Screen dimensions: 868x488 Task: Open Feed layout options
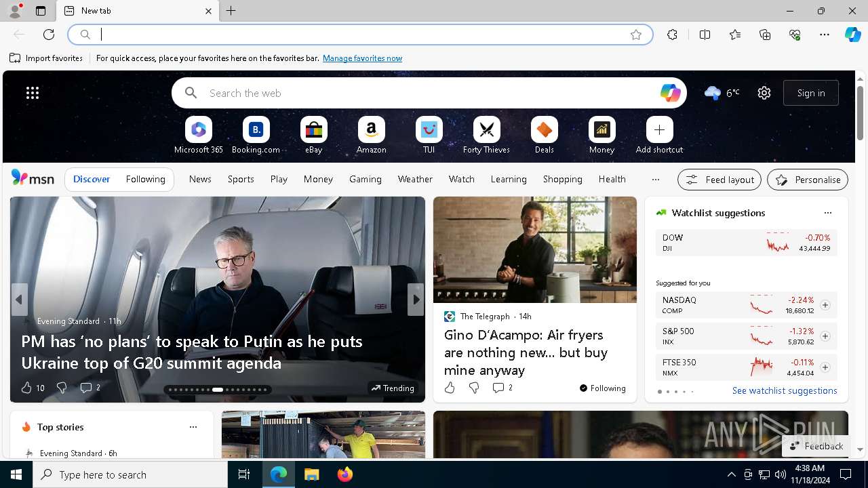[719, 180]
